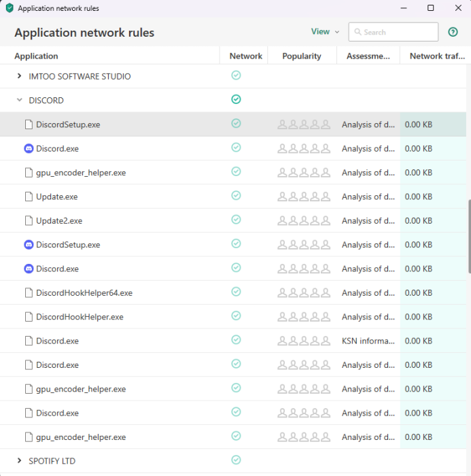Click the vertical scrollbar thumb
The image size is (471, 476).
(469, 237)
